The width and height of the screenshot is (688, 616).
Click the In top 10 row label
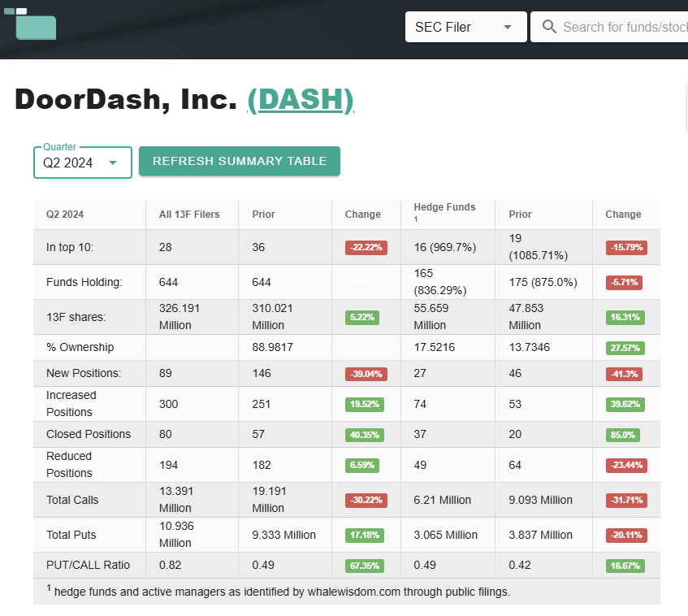(x=70, y=247)
